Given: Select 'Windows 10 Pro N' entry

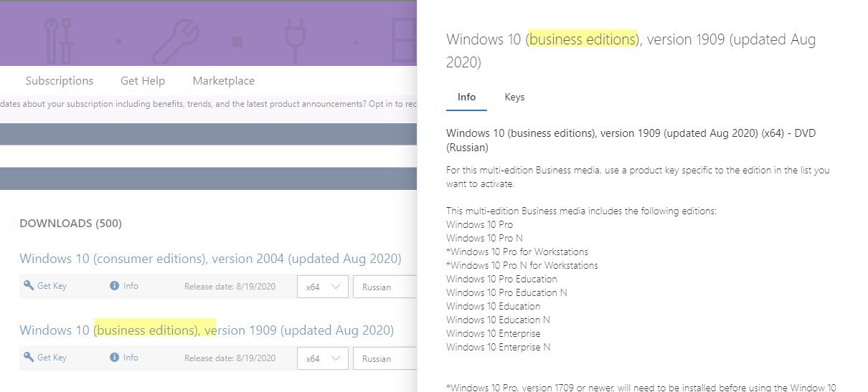Looking at the screenshot, I should point(484,238).
